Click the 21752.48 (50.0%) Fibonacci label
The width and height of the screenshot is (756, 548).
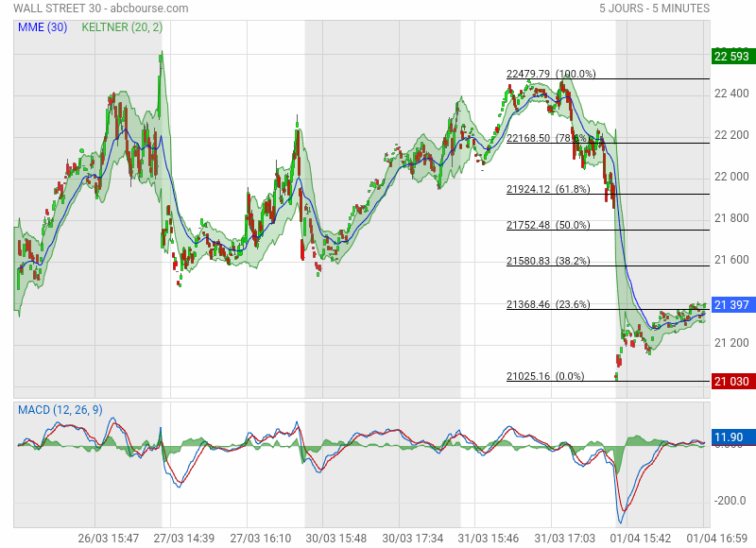548,225
